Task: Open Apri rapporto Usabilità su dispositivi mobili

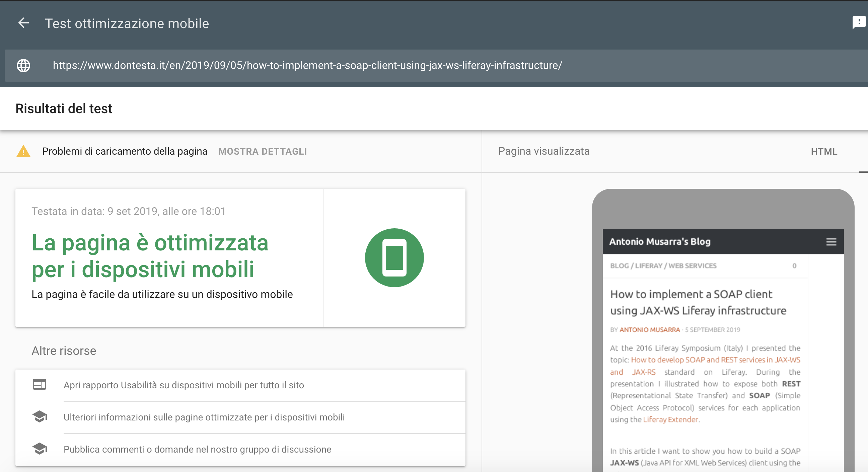Action: pyautogui.click(x=184, y=385)
